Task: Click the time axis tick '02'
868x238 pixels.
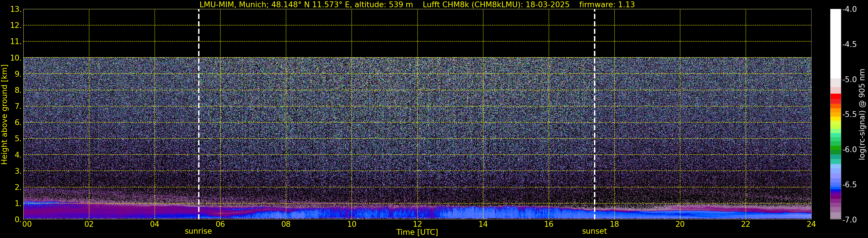Action: click(89, 224)
